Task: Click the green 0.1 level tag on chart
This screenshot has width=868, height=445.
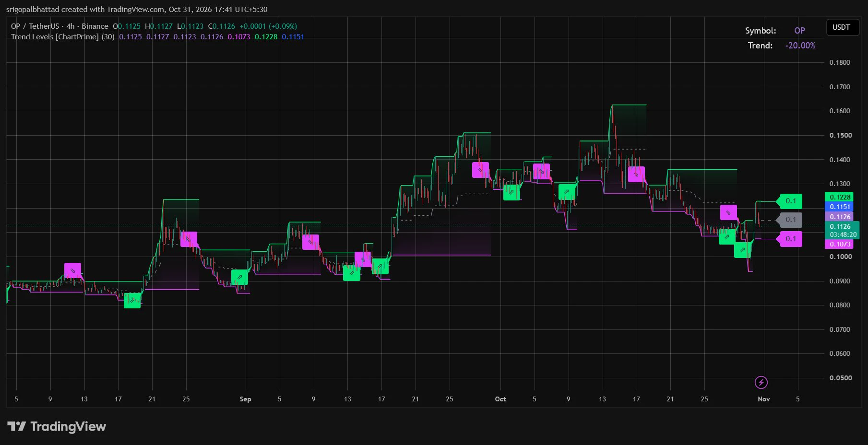Action: pos(789,201)
